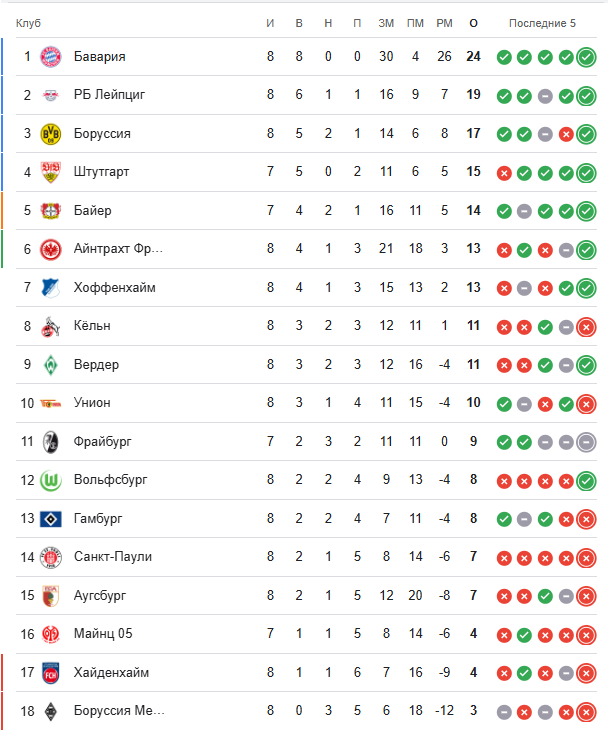This screenshot has height=732, width=608.
Task: Click Freiburg's latest circled draw indicator
Action: pyautogui.click(x=587, y=442)
